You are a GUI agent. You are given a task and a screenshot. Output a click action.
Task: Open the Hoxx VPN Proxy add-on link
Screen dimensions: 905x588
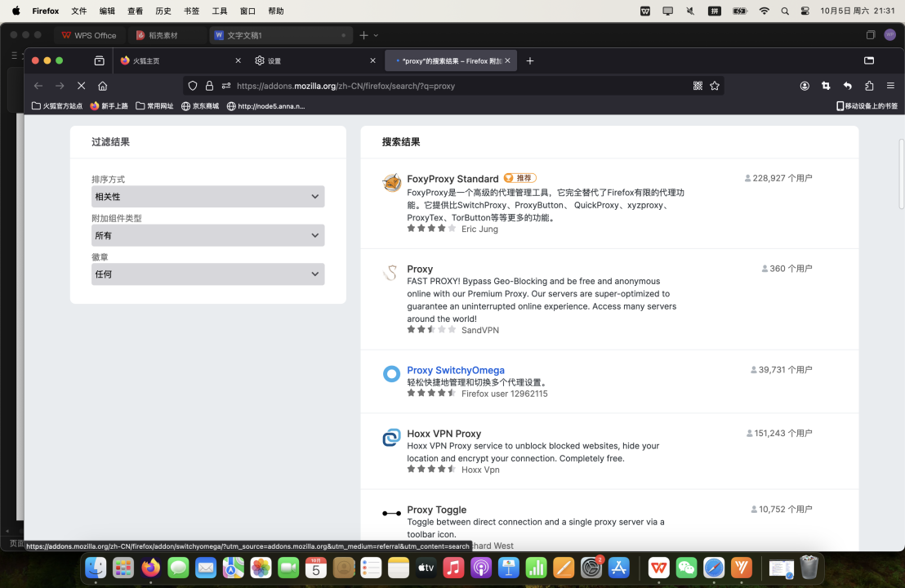(444, 434)
